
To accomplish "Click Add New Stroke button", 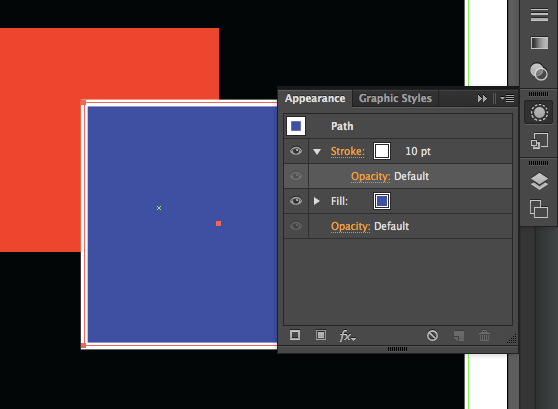I will pyautogui.click(x=295, y=335).
